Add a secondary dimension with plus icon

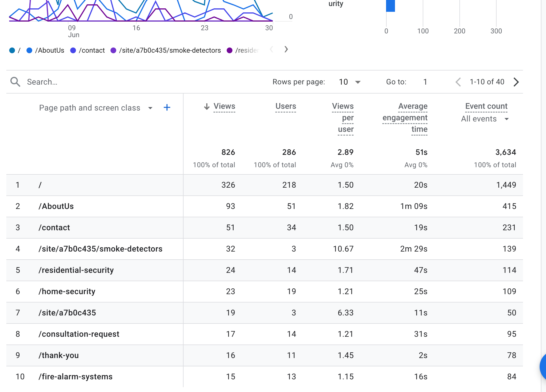(167, 108)
